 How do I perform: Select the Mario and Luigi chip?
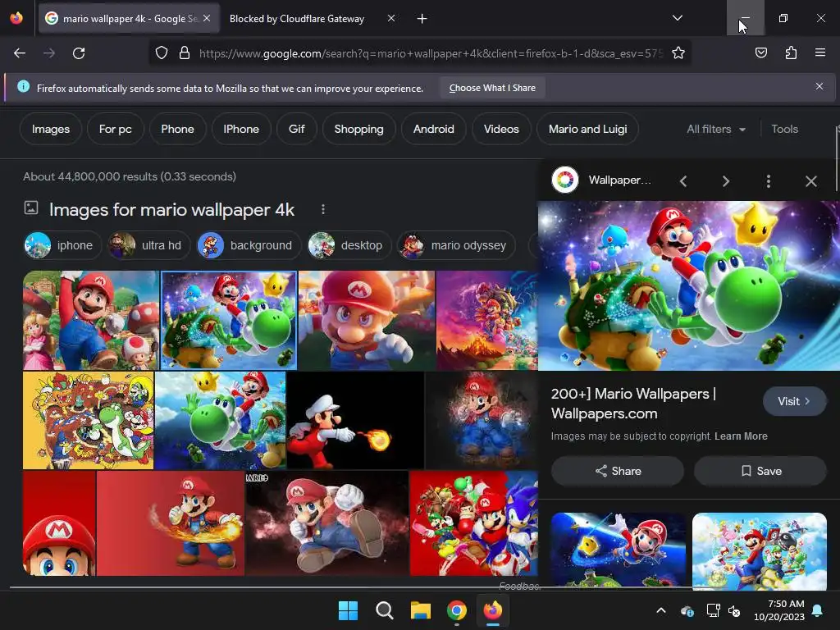pos(587,129)
